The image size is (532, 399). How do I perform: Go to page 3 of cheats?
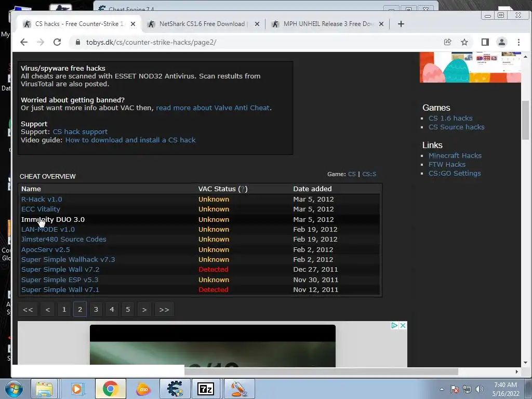point(96,310)
